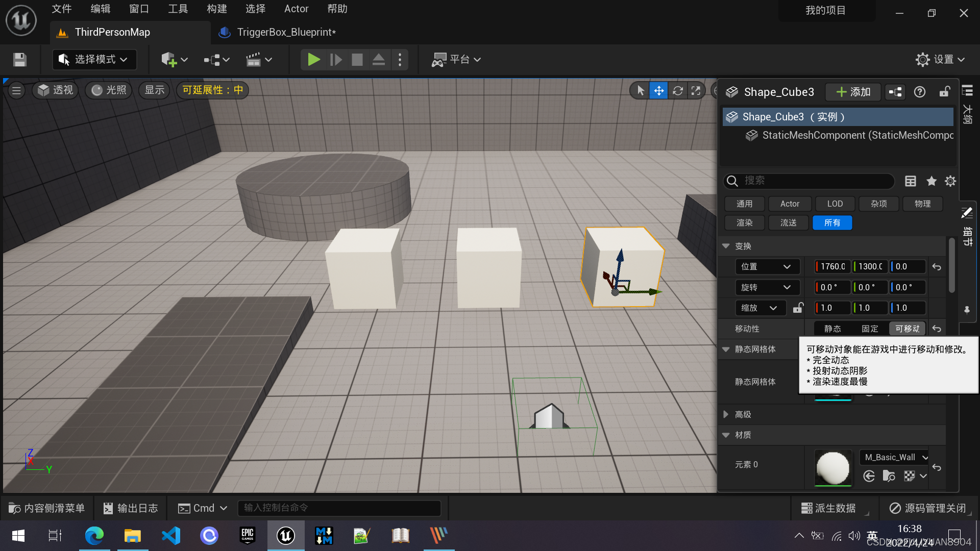
Task: Click the 添加 component button
Action: pyautogui.click(x=853, y=92)
